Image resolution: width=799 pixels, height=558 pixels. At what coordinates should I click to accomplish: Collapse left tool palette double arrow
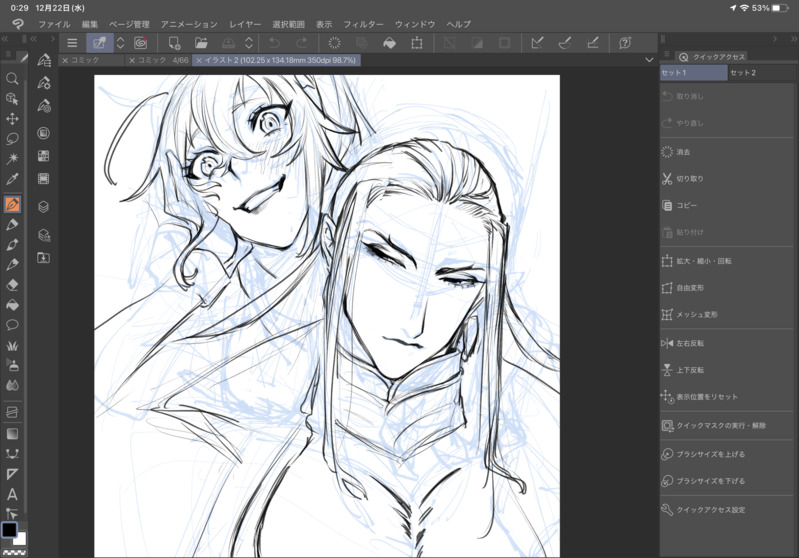click(x=5, y=39)
